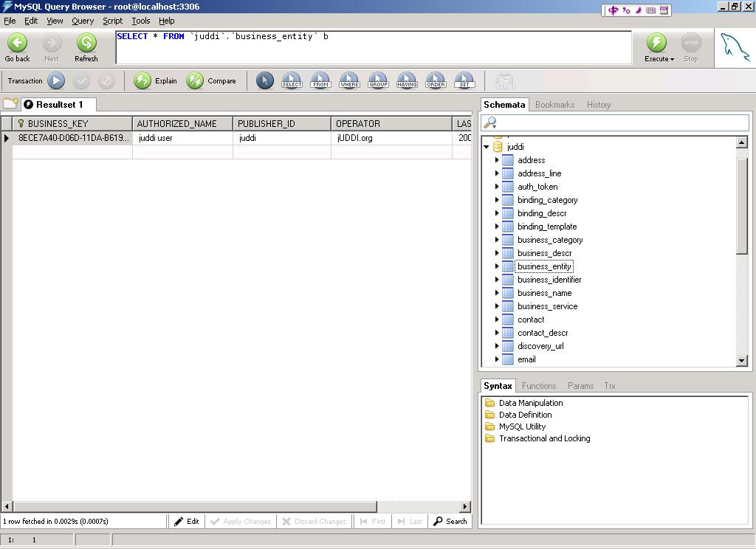Viewport: 756px width, 549px height.
Task: Select the business_name table
Action: pos(544,293)
